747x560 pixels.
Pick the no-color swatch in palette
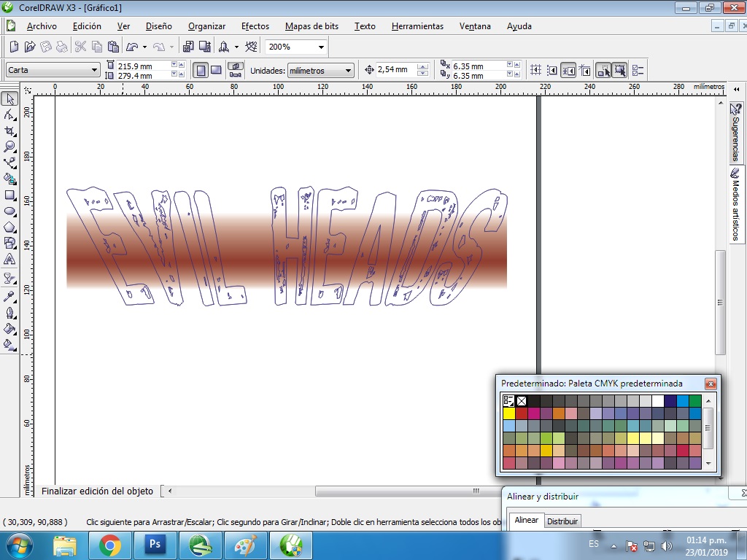point(521,401)
